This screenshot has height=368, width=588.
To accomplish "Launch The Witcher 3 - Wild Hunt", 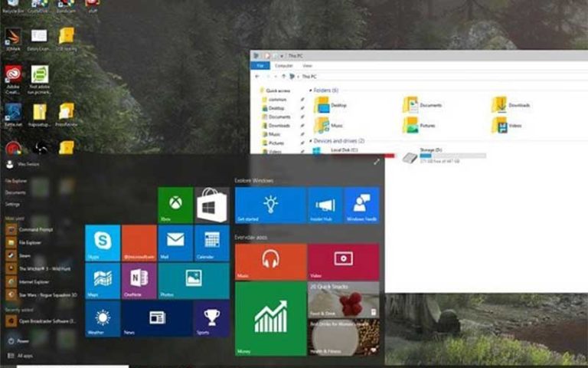I will [39, 269].
